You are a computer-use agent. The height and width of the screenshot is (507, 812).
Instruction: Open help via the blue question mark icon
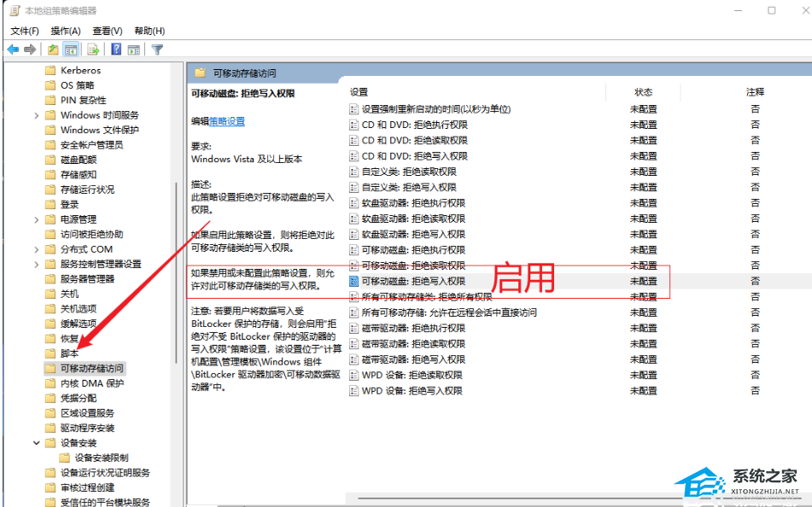(x=115, y=49)
